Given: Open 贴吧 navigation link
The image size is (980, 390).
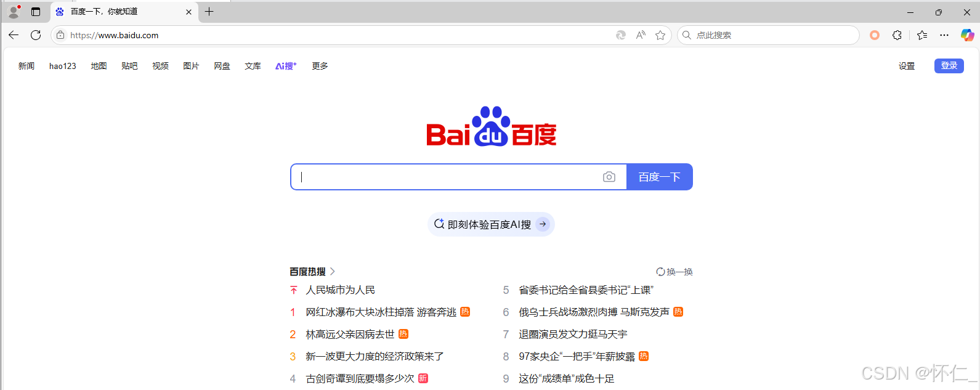Looking at the screenshot, I should pos(130,66).
